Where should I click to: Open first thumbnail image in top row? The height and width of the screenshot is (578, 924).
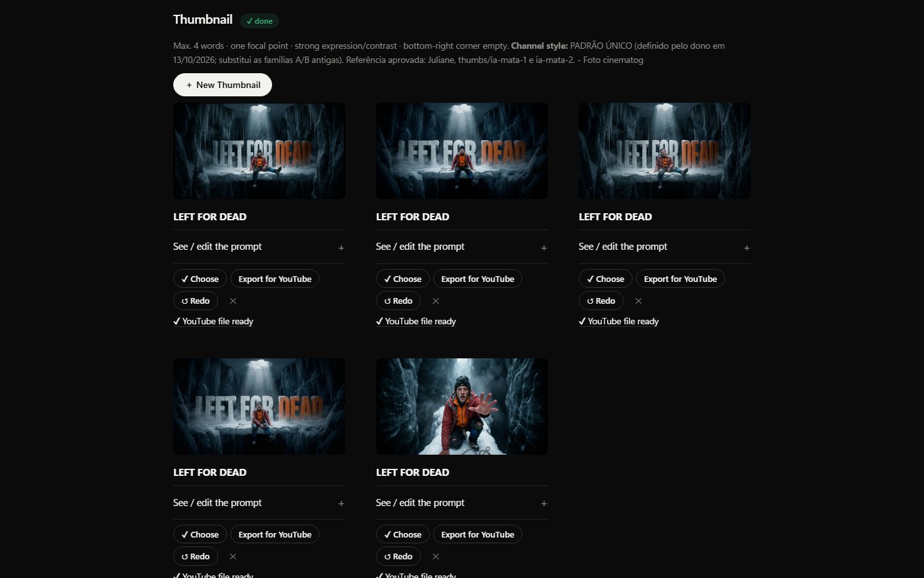[259, 151]
